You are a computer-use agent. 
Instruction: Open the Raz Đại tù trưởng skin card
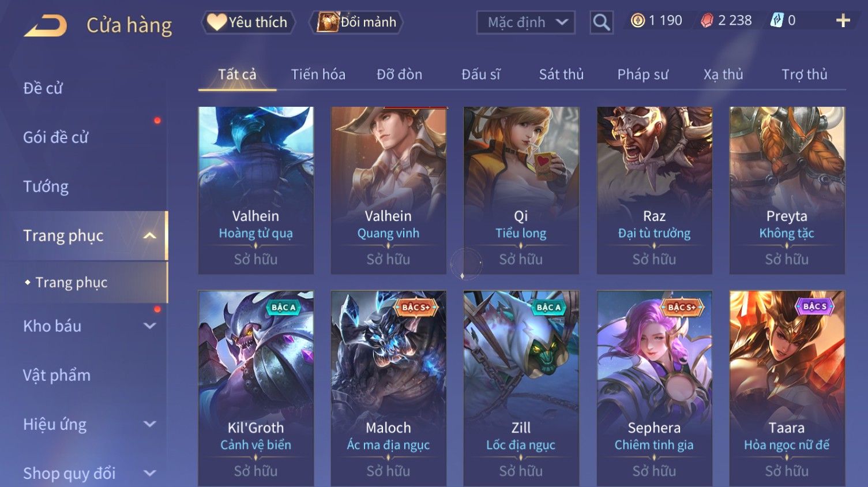[654, 190]
